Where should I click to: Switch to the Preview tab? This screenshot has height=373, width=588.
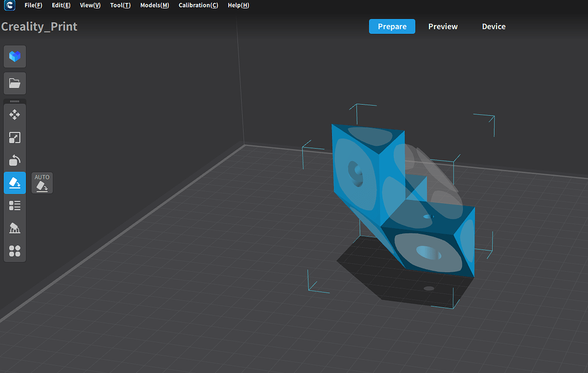click(443, 26)
